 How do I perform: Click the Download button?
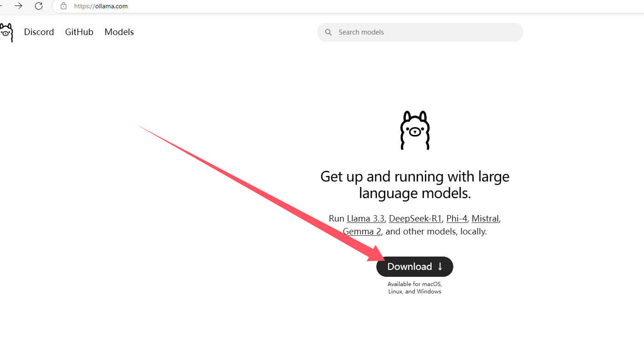(x=415, y=267)
